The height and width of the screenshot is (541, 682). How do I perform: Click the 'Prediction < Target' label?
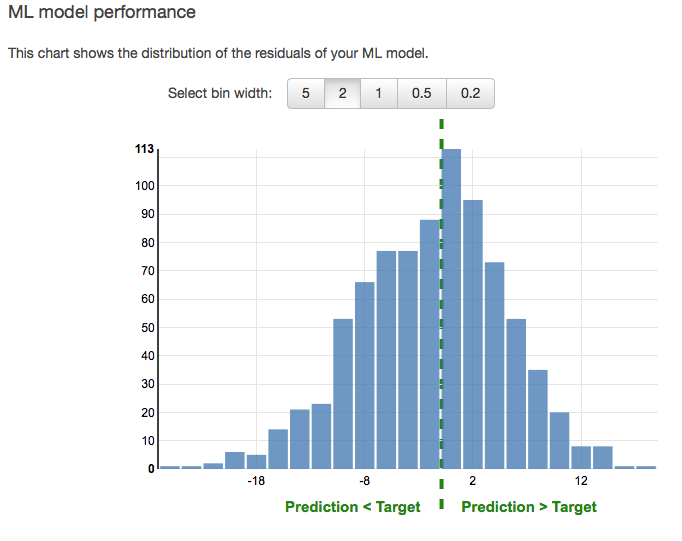pyautogui.click(x=353, y=507)
